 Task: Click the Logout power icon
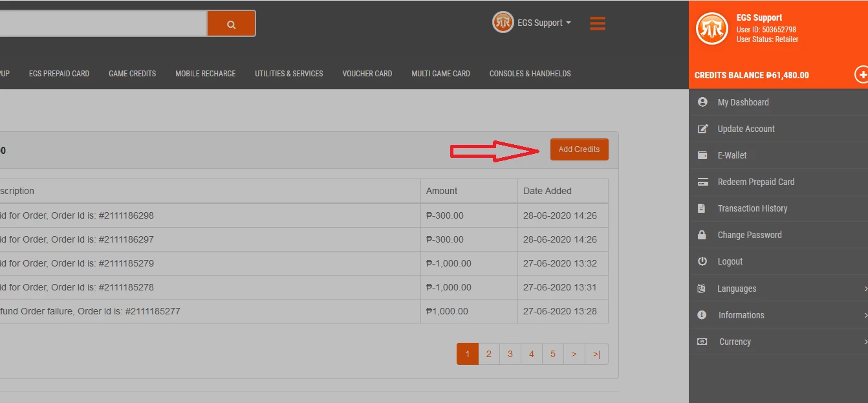coord(702,261)
